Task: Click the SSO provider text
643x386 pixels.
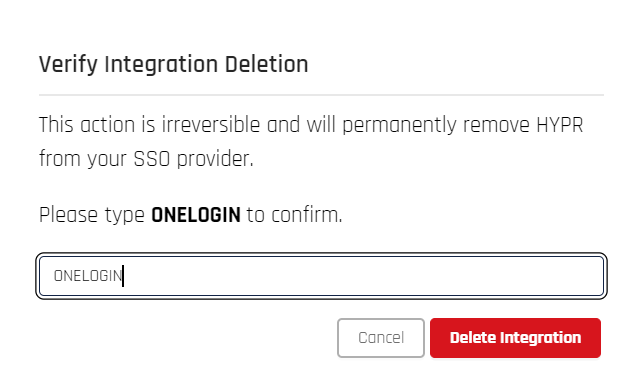Action: 194,159
